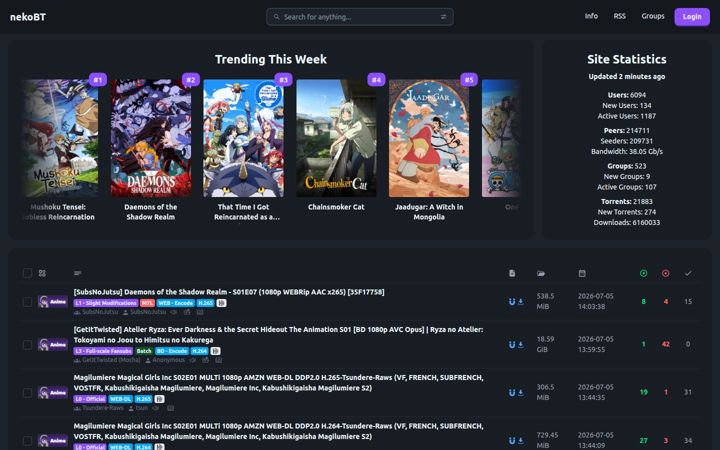The width and height of the screenshot is (720, 450).
Task: Click the WEB - Encode tag
Action: point(176,303)
